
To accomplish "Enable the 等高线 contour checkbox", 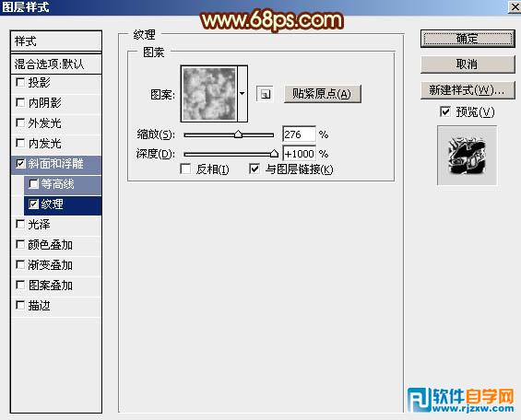I will tap(33, 184).
